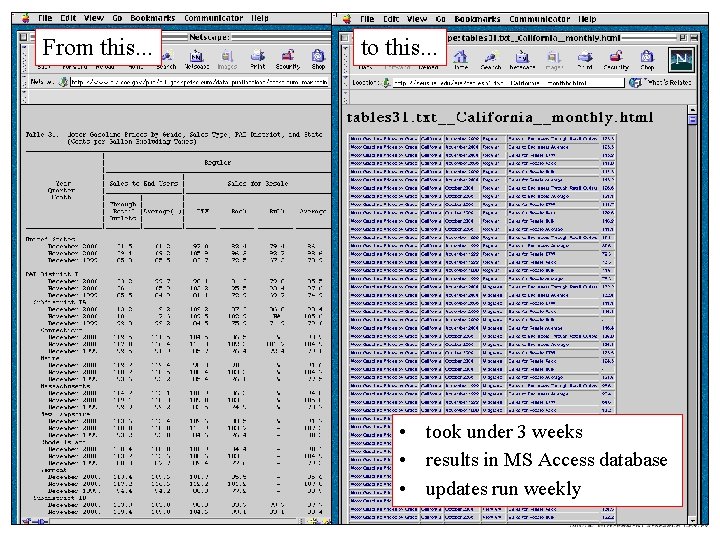Viewport: 720px width, 540px height.
Task: Open Apple menu above left window
Action: coord(26,18)
